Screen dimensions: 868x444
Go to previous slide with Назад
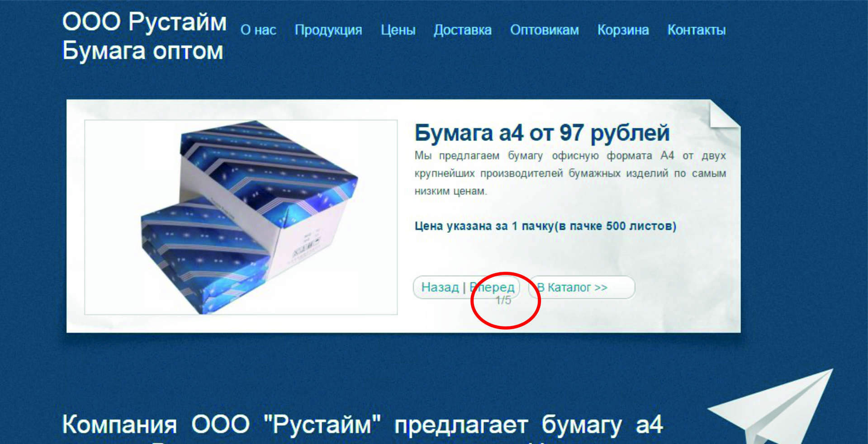click(x=440, y=287)
